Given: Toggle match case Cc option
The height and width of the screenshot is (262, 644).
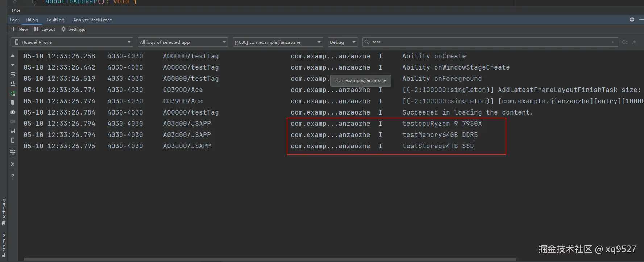Looking at the screenshot, I should click(625, 42).
